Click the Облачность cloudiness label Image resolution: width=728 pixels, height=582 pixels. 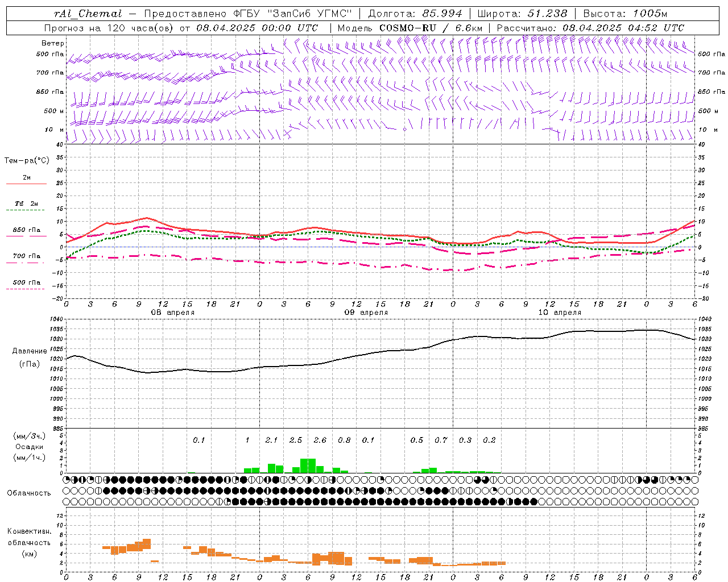pos(29,493)
